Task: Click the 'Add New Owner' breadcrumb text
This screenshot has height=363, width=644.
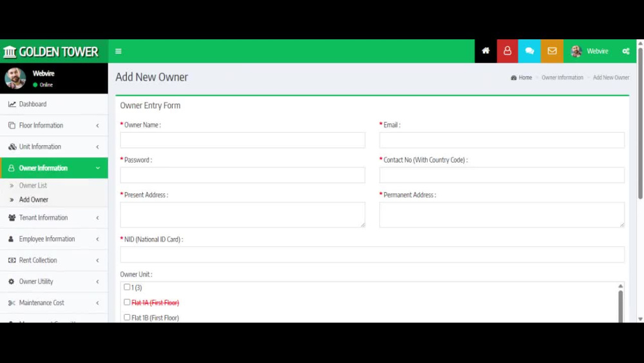Action: [x=611, y=78]
